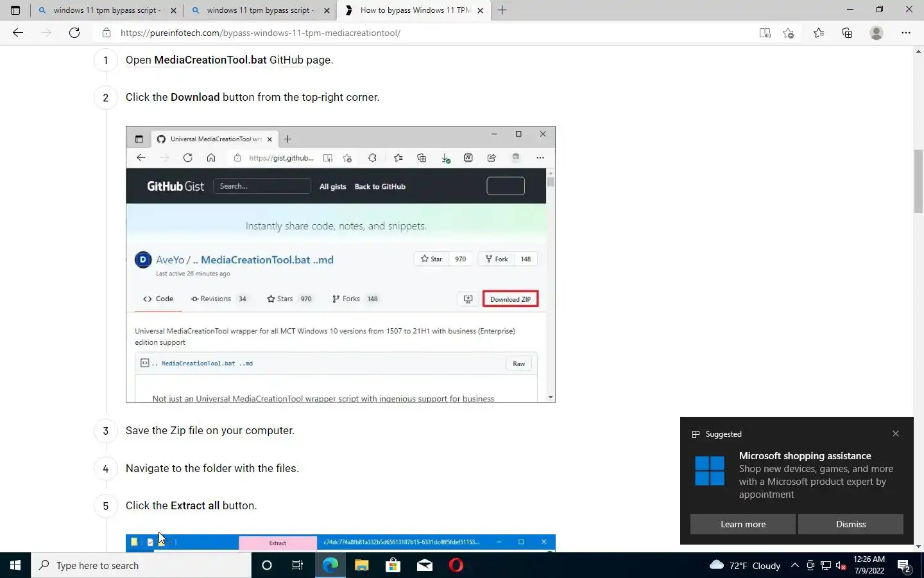Launch Opera browser from the taskbar

tap(456, 565)
